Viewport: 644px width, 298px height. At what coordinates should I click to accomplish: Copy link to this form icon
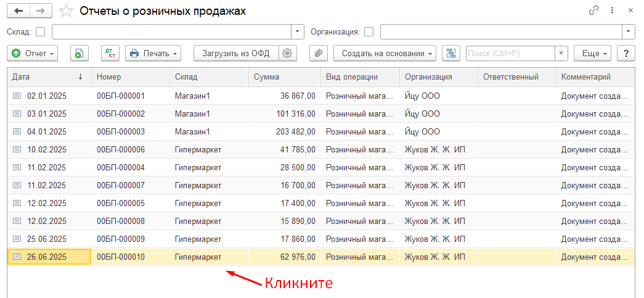594,10
